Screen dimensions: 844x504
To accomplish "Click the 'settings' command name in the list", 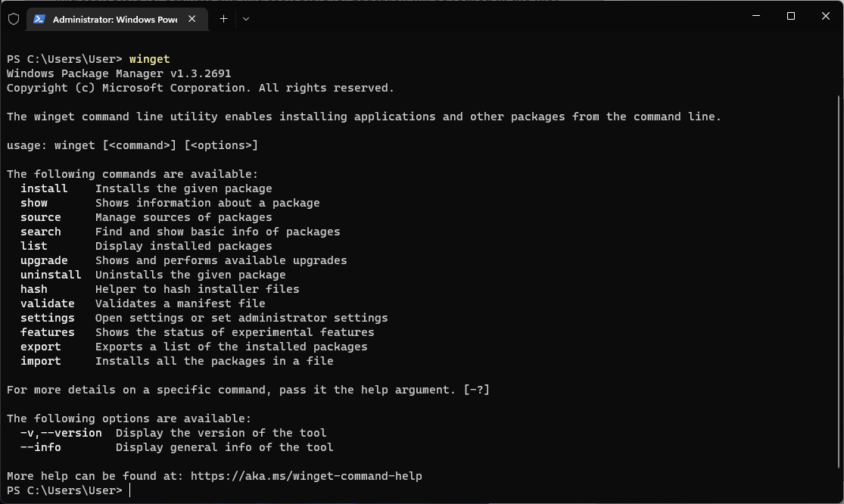I will point(48,318).
